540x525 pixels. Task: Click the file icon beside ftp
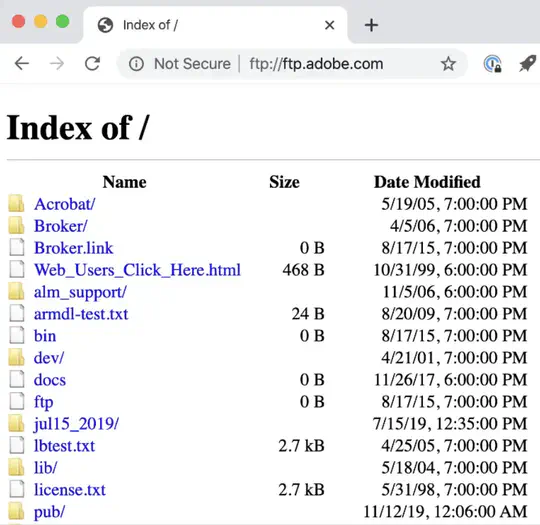(17, 401)
